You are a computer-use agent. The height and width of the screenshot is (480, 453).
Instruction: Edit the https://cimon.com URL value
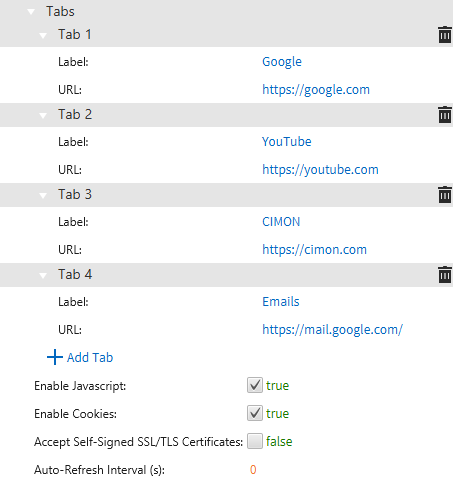314,250
